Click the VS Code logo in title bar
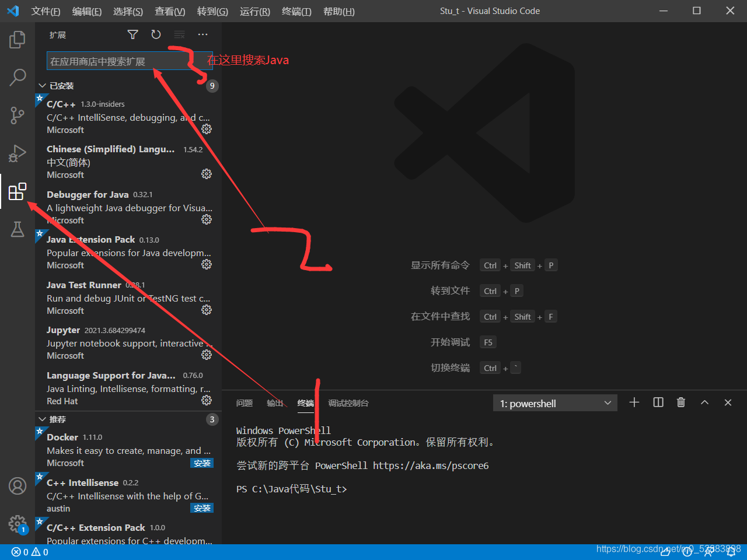The image size is (747, 560). pos(13,11)
